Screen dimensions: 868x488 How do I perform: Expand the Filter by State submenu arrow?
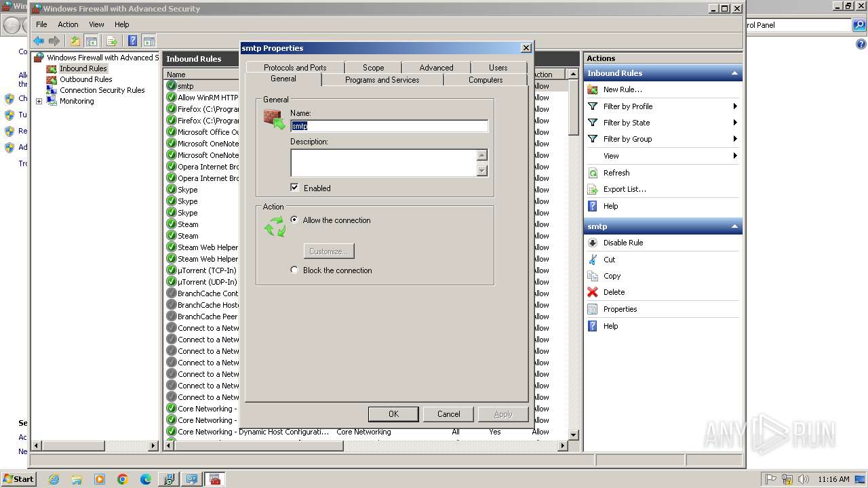pos(735,123)
